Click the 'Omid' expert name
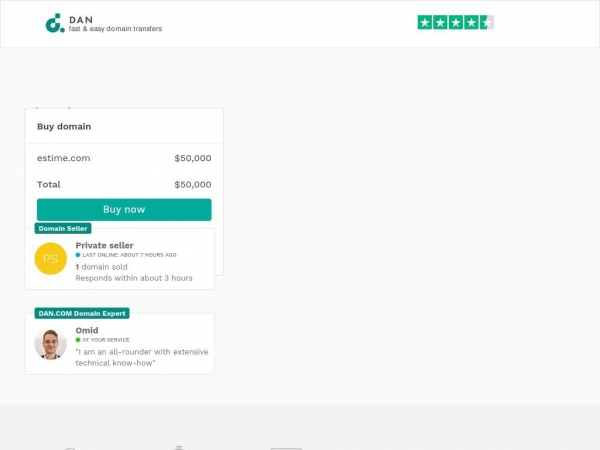Image resolution: width=600 pixels, height=450 pixels. point(87,330)
